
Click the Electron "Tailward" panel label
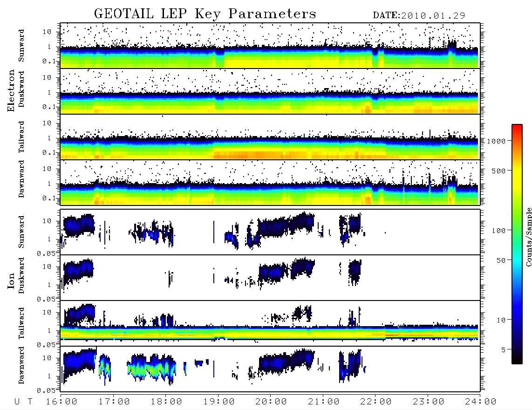(x=21, y=137)
